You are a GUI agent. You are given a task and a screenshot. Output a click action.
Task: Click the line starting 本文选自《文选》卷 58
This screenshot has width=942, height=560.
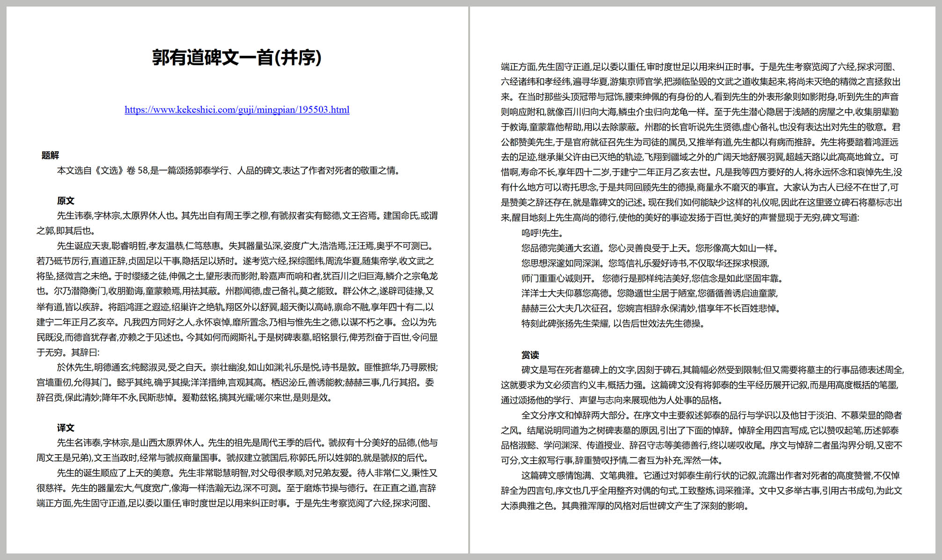pyautogui.click(x=228, y=170)
